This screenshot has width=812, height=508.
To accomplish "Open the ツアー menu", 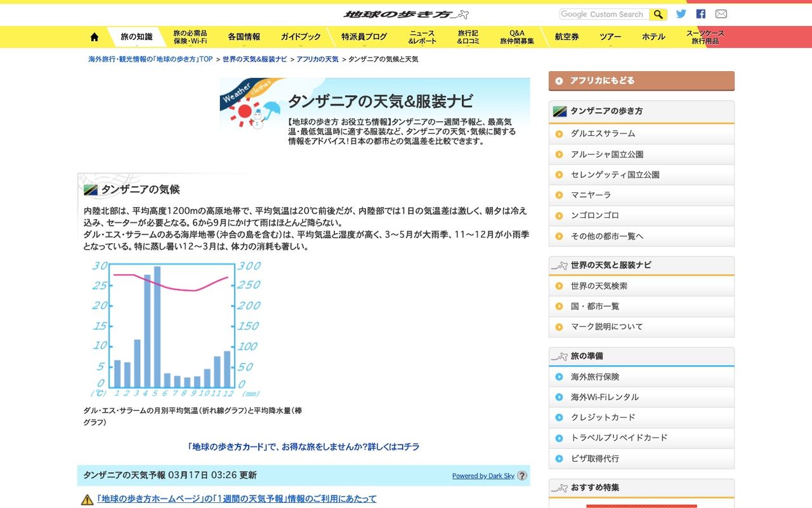I will pos(610,37).
